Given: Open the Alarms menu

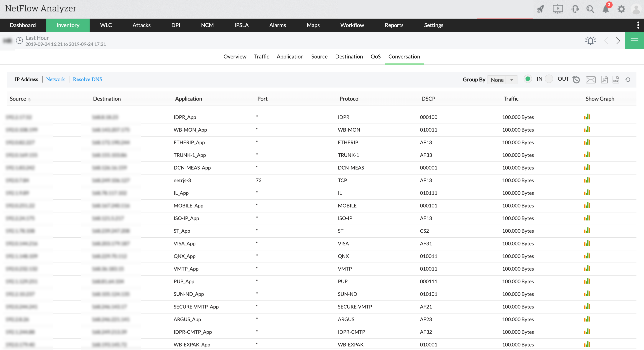Looking at the screenshot, I should (x=278, y=25).
